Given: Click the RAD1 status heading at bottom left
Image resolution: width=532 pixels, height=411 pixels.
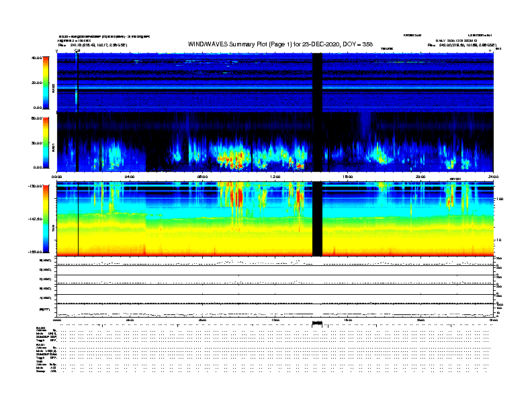Looking at the screenshot, I should tap(40, 345).
